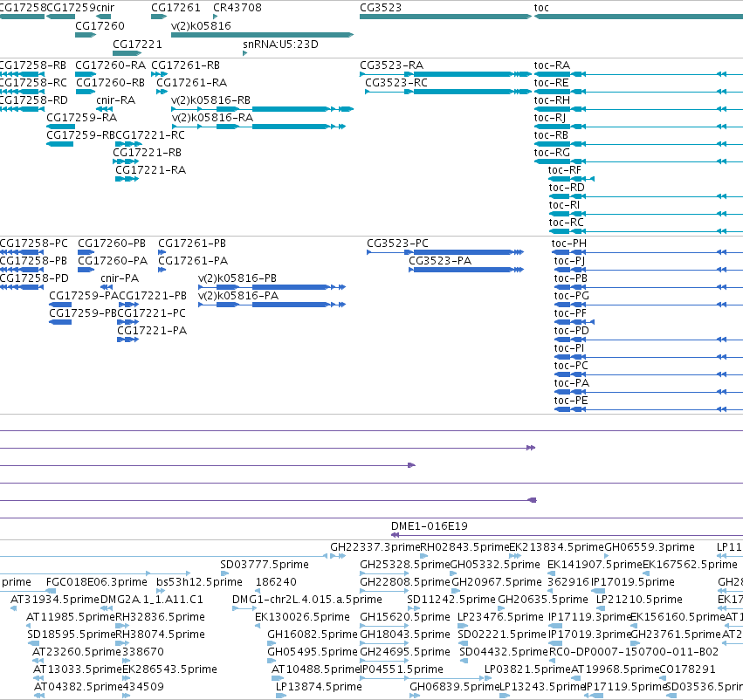Click protein toc-PE
The width and height of the screenshot is (743, 700).
(x=649, y=409)
